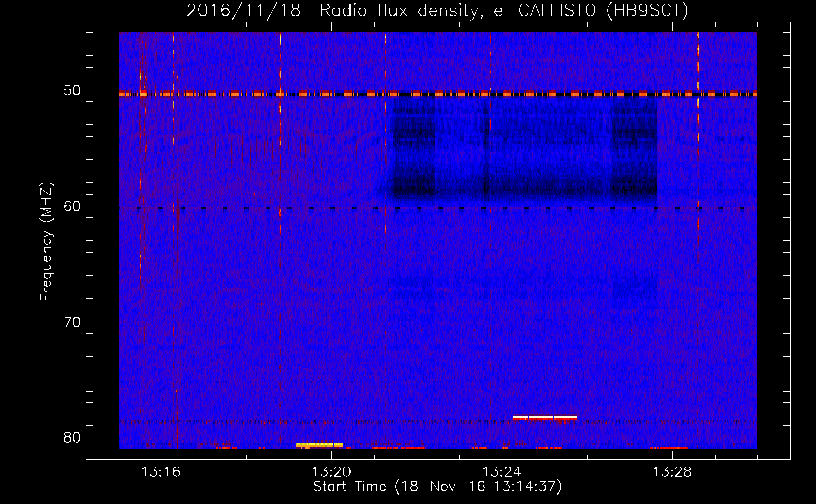
Task: Click the plot title "Radio flux density, e-CALLISTO (HB9SCT)"
Action: (503, 10)
